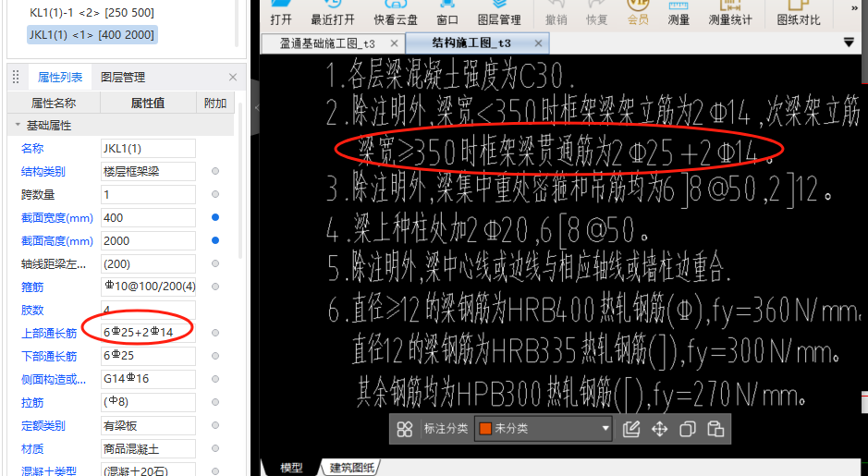
Task: Click the 打开 open file toolbar icon
Action: tap(281, 13)
